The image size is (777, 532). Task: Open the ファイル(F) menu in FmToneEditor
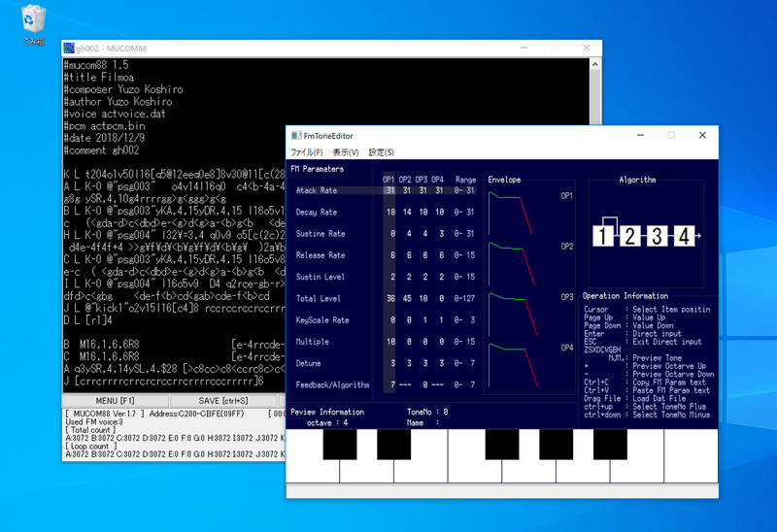tap(306, 152)
